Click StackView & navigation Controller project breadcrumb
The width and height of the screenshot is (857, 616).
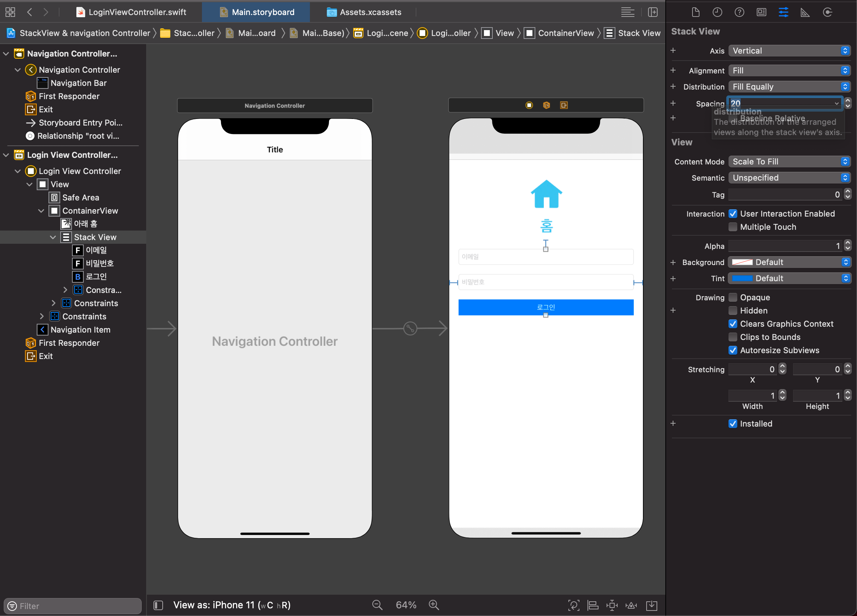[78, 33]
